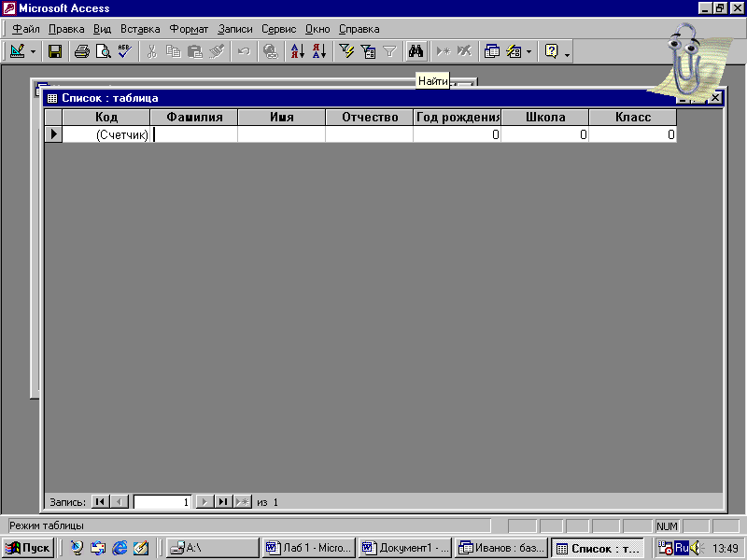Go to previous record navigation button
Image resolution: width=747 pixels, height=560 pixels.
(120, 502)
